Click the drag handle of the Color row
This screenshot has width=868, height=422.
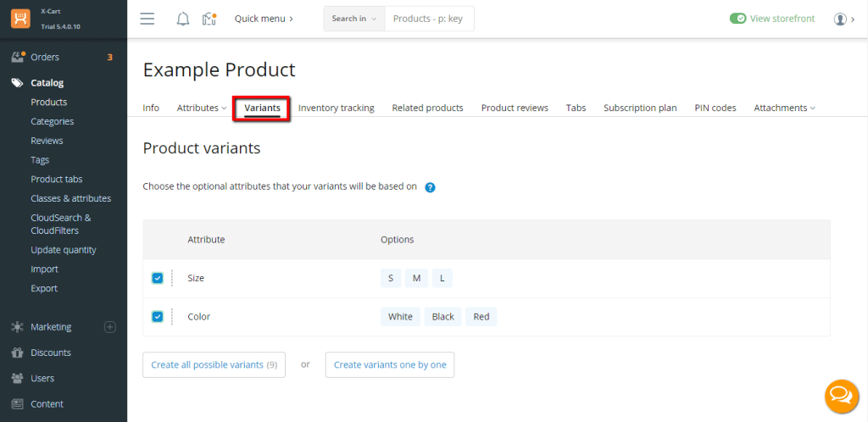[171, 317]
